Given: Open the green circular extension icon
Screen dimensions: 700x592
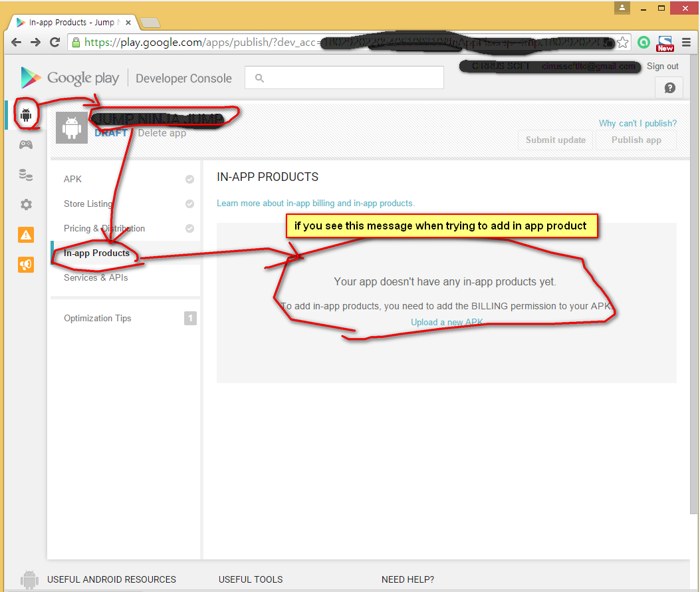Looking at the screenshot, I should (643, 43).
